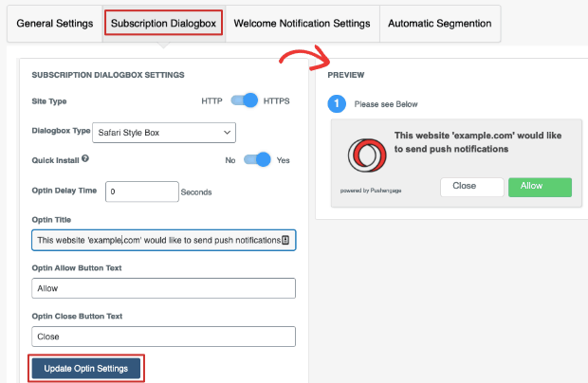Click the preview notification message text
The image size is (588, 383).
tap(478, 142)
